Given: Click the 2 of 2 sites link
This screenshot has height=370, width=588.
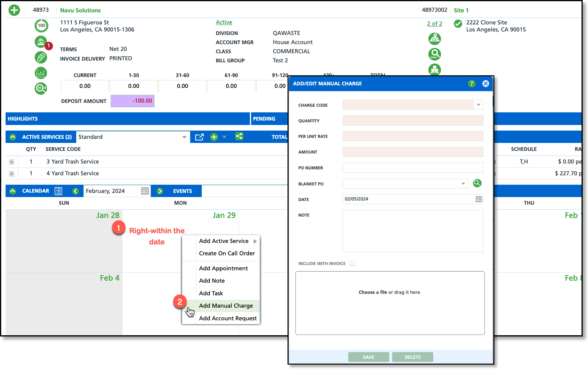Looking at the screenshot, I should (434, 24).
